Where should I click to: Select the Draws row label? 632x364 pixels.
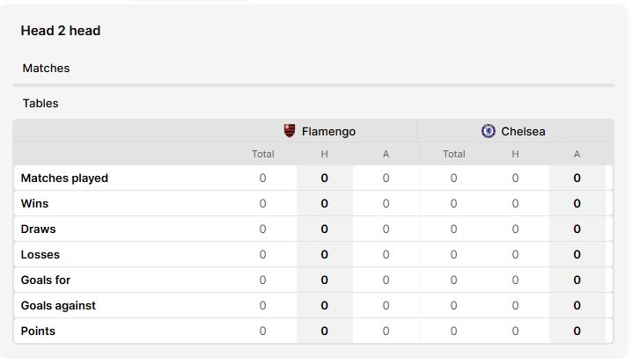pos(39,229)
